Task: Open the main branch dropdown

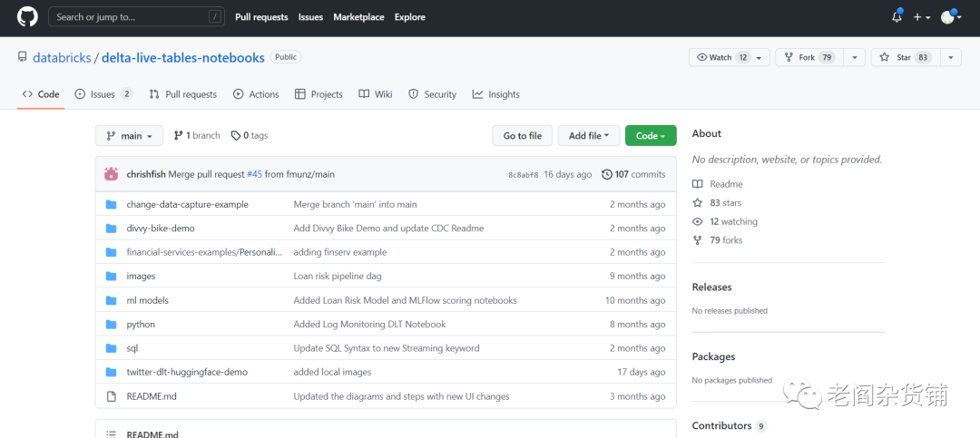Action: [129, 136]
